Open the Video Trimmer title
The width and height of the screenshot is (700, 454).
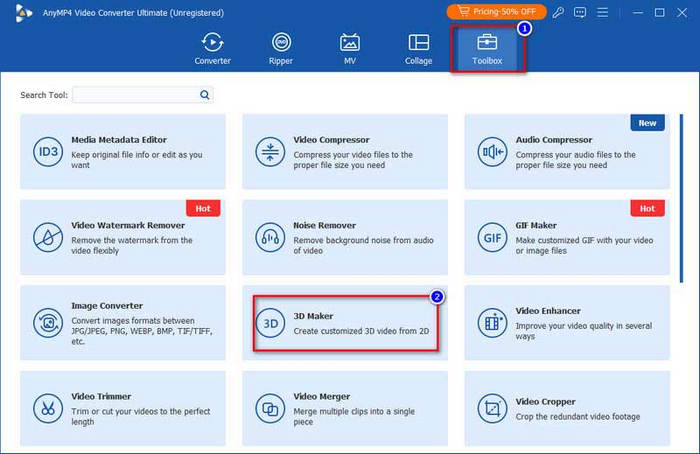pos(101,396)
